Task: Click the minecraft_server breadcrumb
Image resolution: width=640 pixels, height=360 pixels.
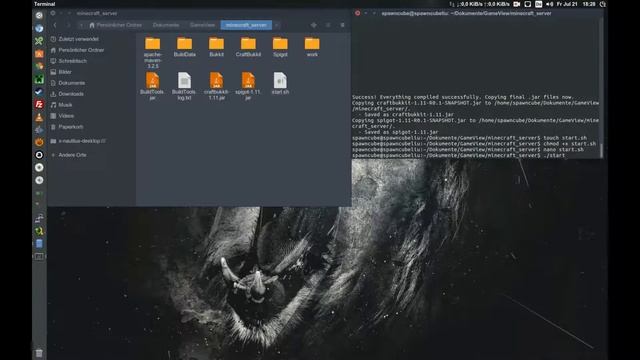Action: click(x=246, y=25)
